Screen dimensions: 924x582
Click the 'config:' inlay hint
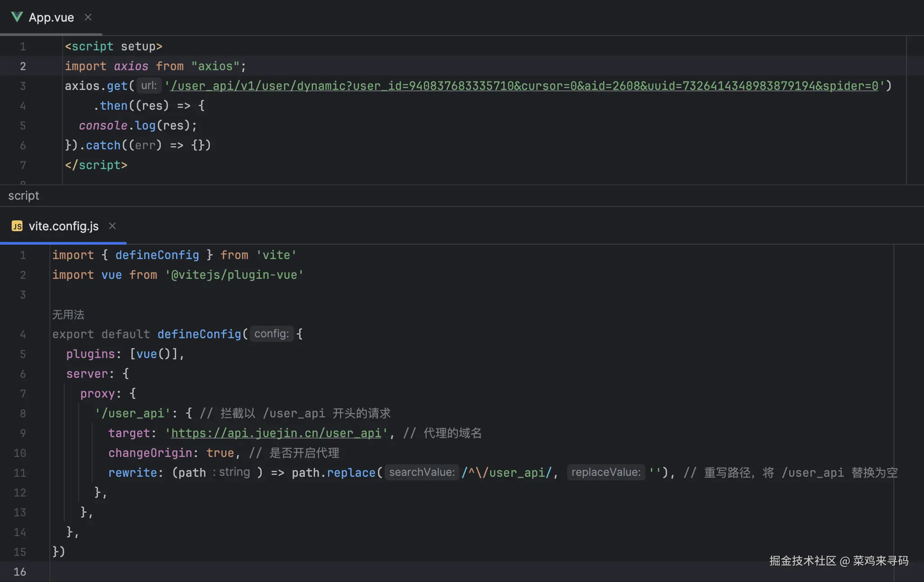(271, 334)
